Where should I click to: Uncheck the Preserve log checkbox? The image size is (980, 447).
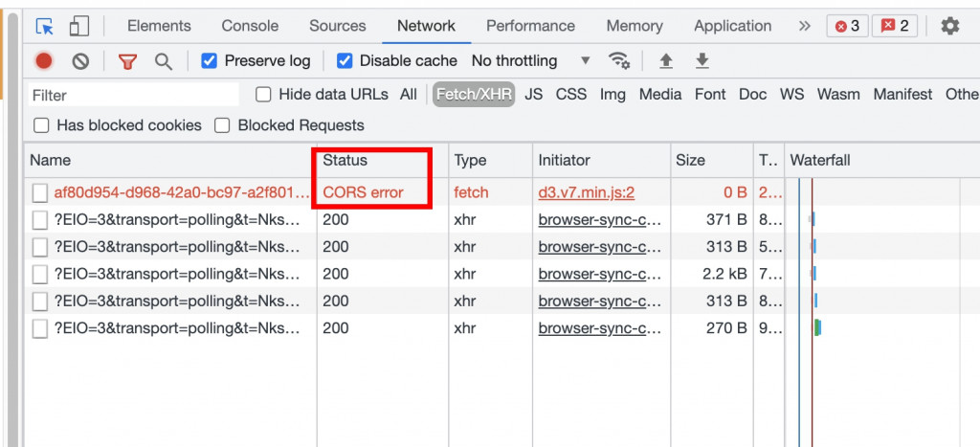[210, 61]
